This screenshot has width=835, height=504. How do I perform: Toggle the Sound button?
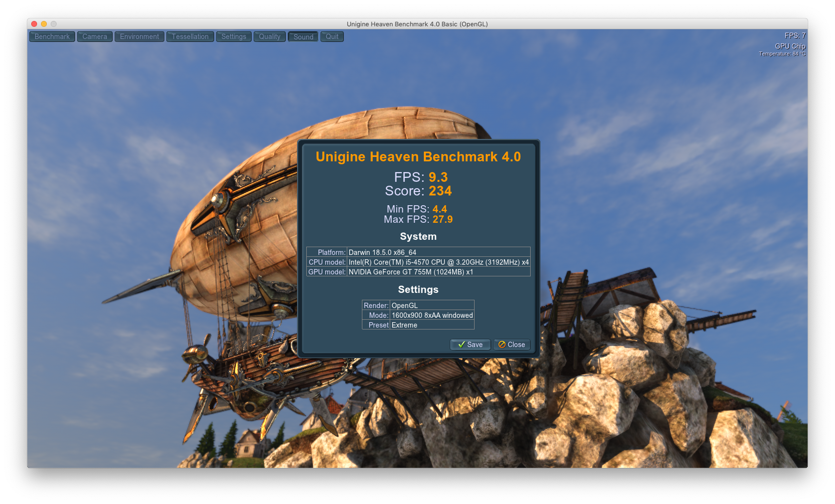[303, 37]
